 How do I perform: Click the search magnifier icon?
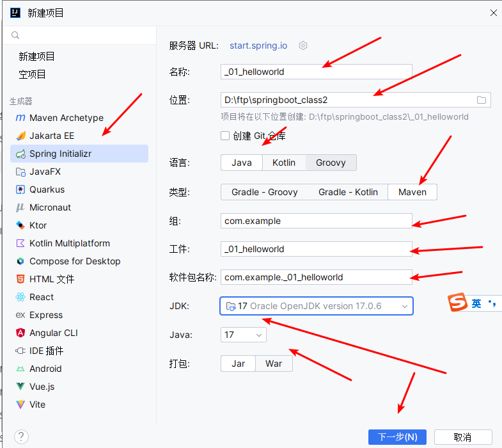[15, 35]
